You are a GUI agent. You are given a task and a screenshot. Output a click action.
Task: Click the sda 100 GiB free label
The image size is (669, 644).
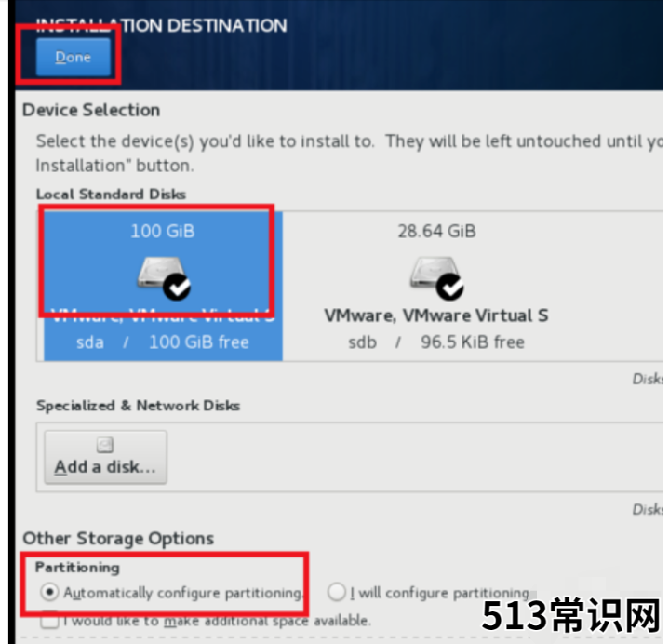tap(163, 342)
